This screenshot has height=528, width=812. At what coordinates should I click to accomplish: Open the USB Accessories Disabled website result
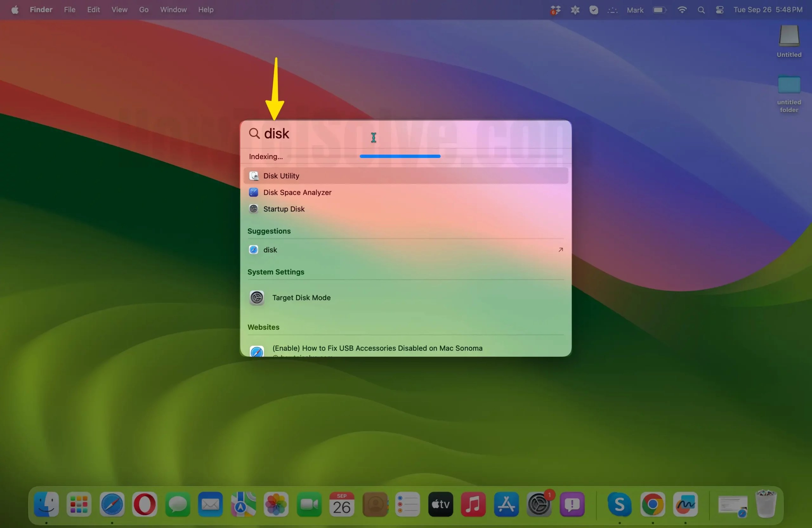coord(377,348)
